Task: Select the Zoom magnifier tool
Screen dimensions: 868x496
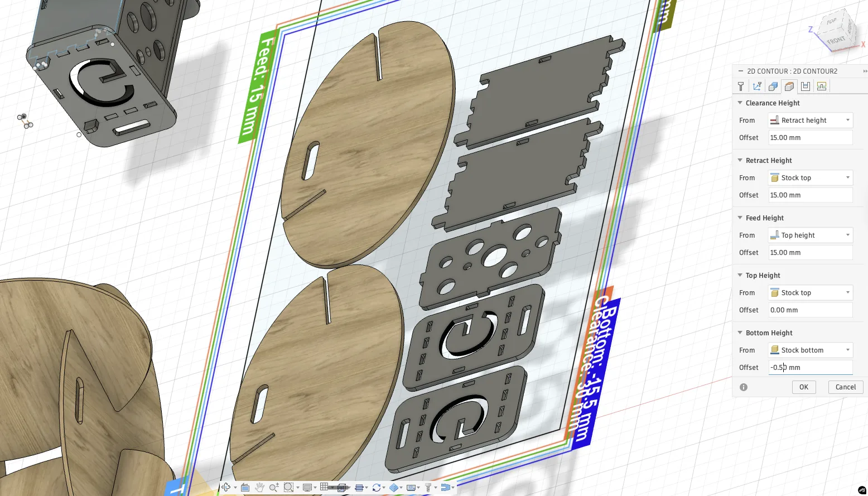Action: (x=274, y=487)
